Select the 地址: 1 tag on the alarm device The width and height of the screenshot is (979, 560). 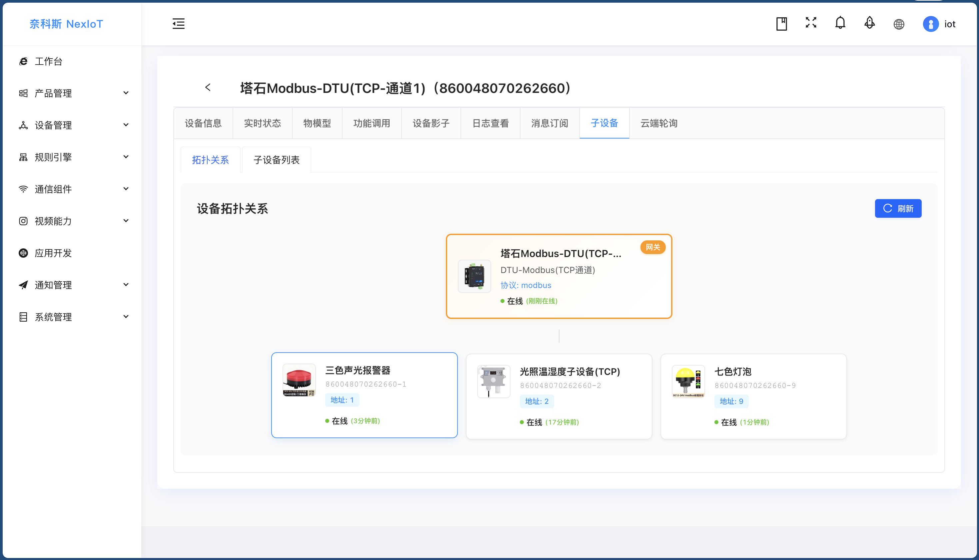342,400
